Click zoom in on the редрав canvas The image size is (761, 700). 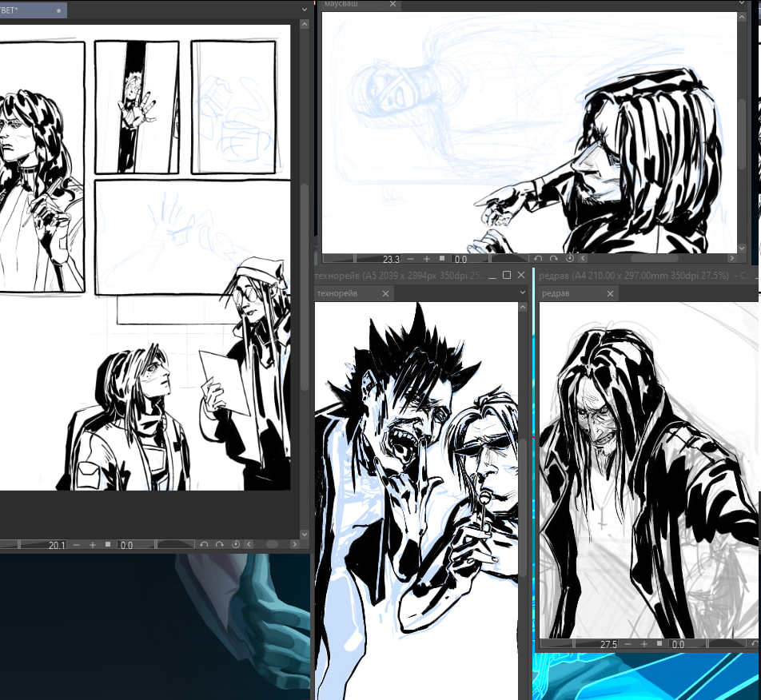tap(643, 644)
